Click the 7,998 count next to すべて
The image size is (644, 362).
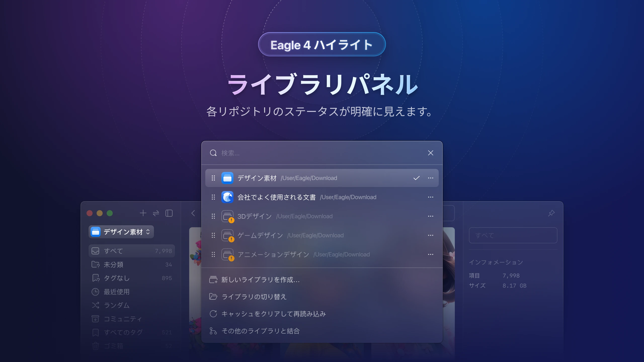point(164,251)
